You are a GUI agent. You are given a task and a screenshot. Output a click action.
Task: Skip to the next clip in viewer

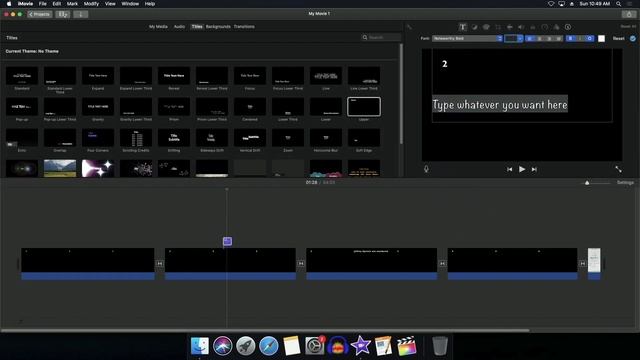point(534,169)
